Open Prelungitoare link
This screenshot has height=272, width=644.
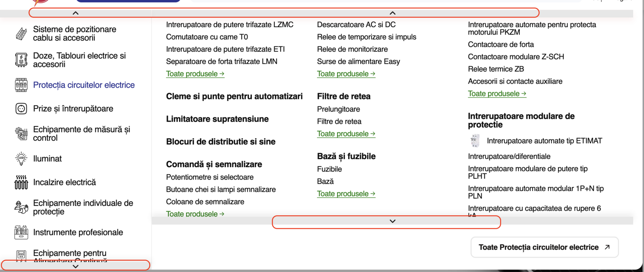338,109
